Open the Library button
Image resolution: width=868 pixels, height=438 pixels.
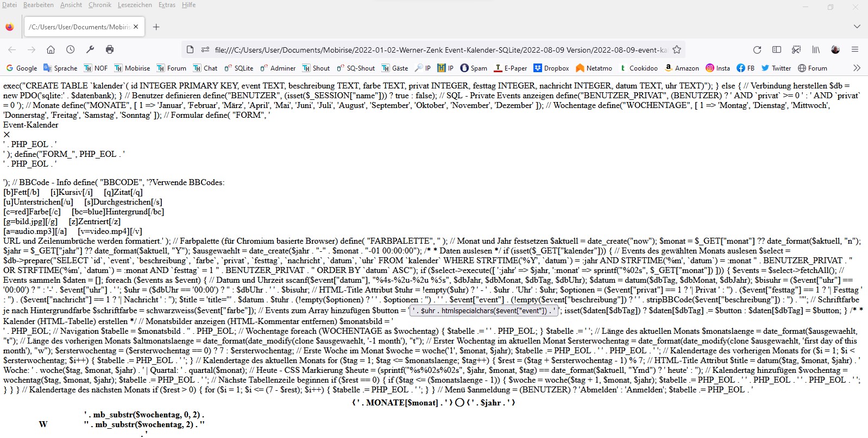point(816,50)
